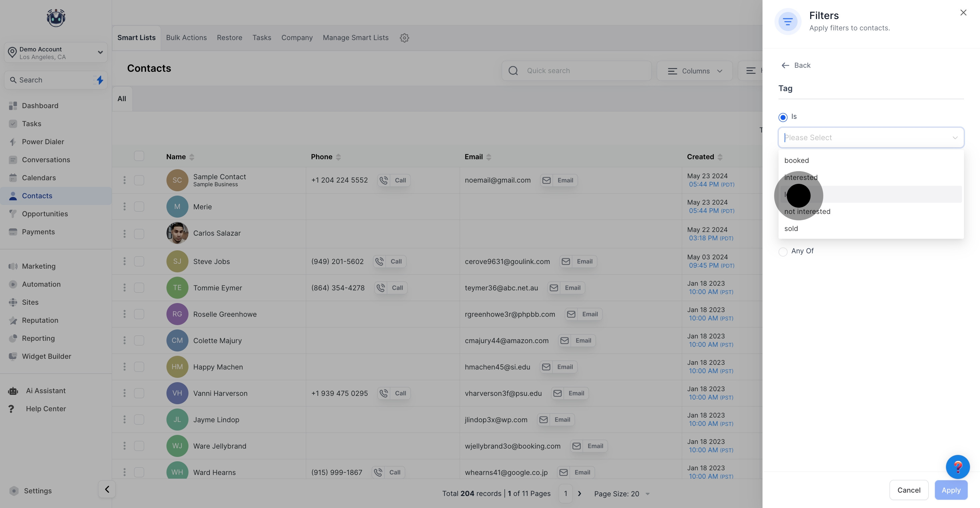Screen dimensions: 980x508
Task: Click the settings gear icon next to Manage Smart Lists
Action: click(x=404, y=38)
